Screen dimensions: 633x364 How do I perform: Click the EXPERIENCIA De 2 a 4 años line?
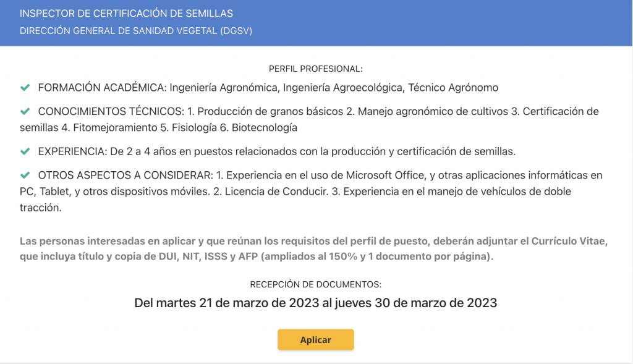(277, 151)
